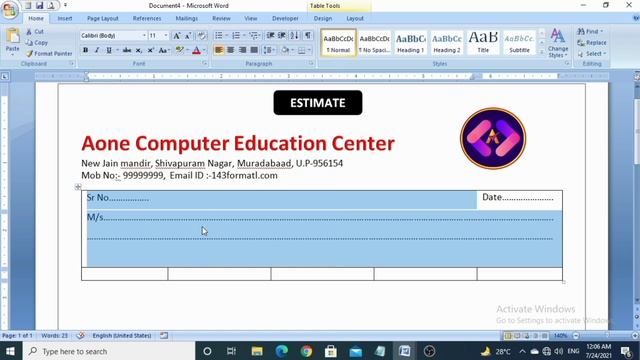
Task: Align text right
Action: point(242,50)
